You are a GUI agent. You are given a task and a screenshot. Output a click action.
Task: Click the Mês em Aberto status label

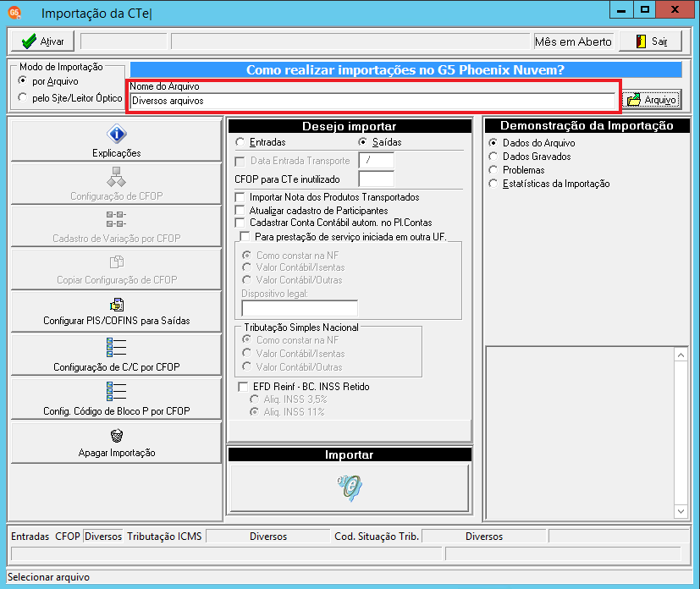tap(573, 41)
